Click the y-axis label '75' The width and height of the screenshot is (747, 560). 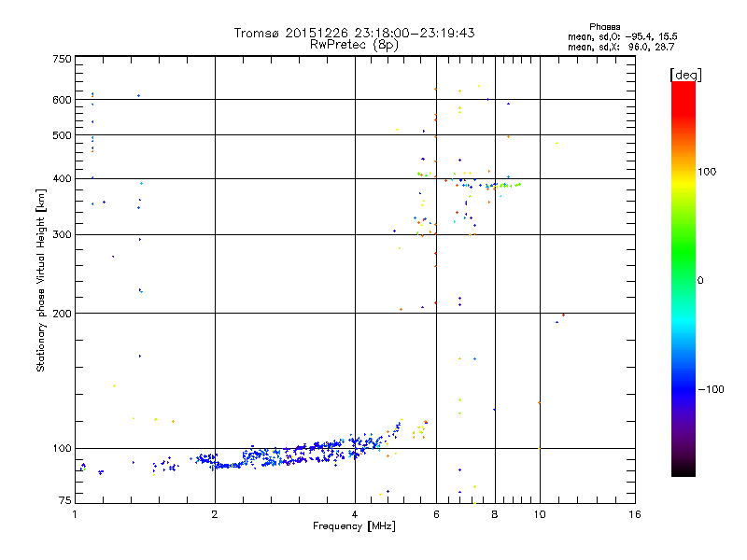coord(65,500)
